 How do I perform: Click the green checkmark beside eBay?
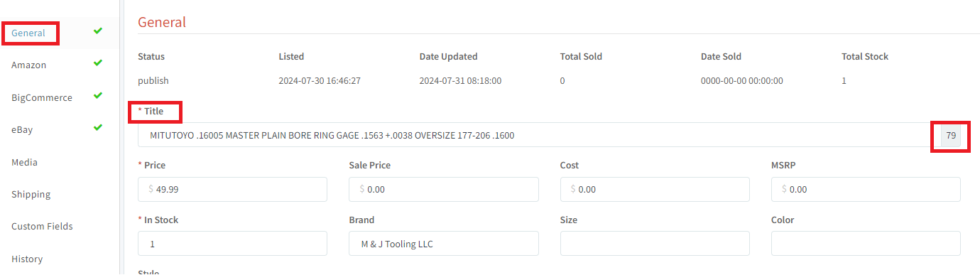(x=98, y=127)
